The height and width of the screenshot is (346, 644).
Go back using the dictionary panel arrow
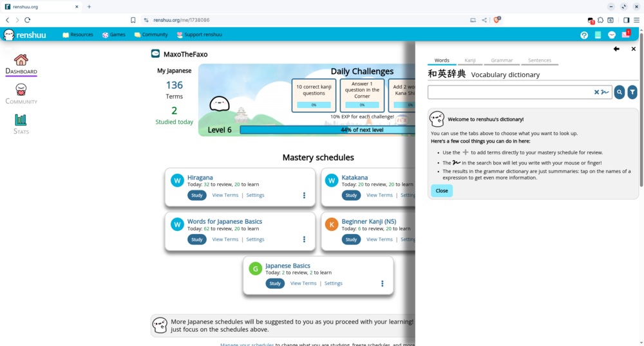[x=616, y=49]
